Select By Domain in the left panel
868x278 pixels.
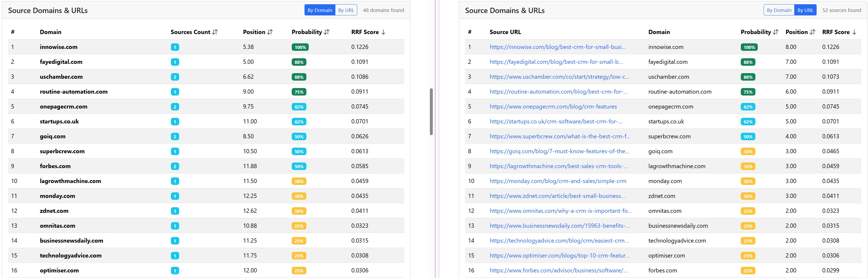coord(319,10)
